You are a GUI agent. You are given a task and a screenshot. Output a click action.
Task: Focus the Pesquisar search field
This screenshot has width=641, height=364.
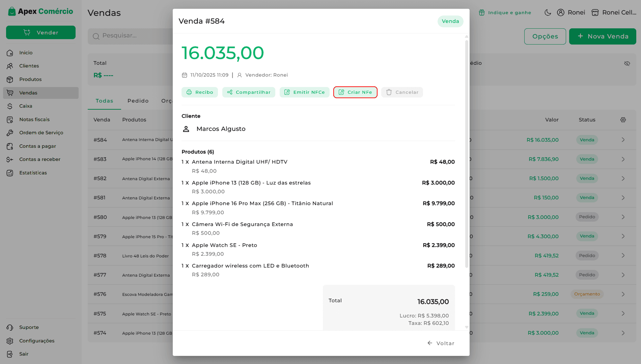[x=130, y=36]
